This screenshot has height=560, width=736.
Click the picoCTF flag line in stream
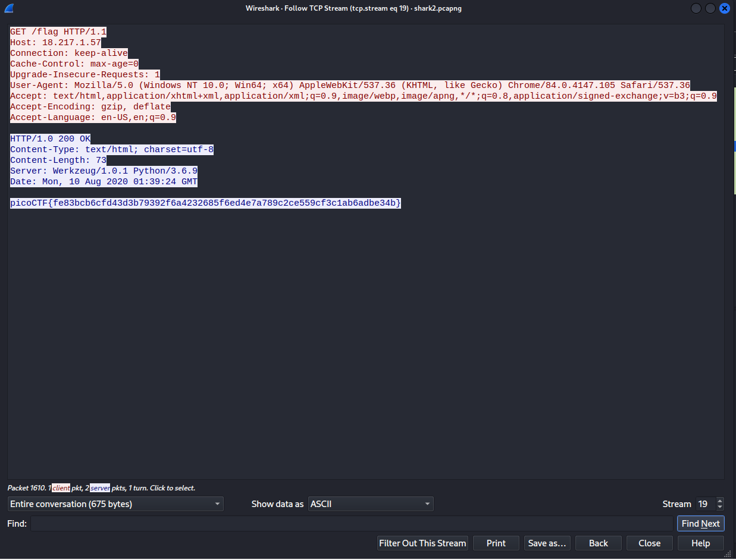[x=206, y=203]
